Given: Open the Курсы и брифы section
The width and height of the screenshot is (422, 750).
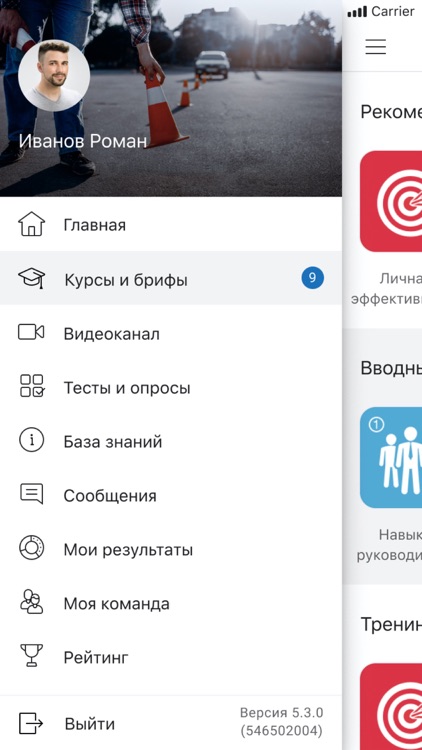Looking at the screenshot, I should (x=171, y=278).
